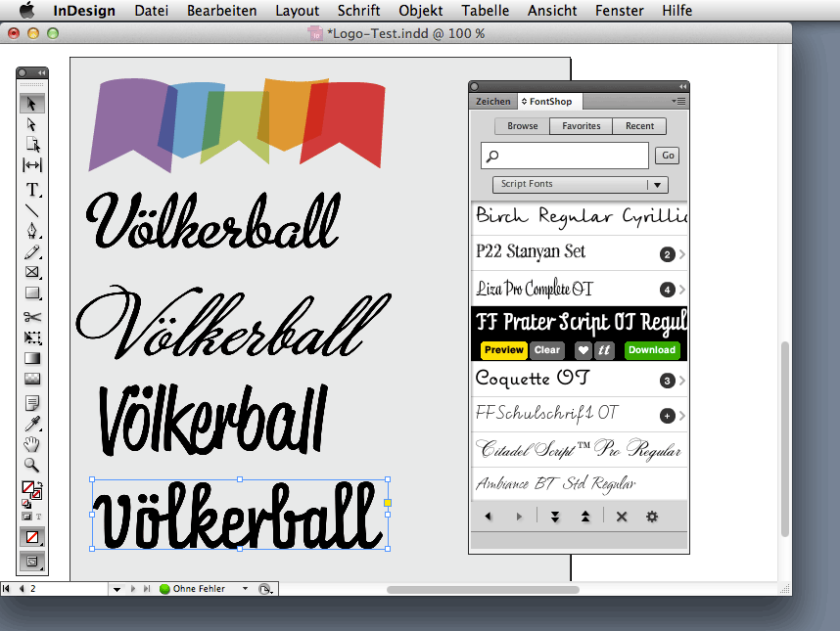The width and height of the screenshot is (840, 631).
Task: Click the yellow Preview button
Action: pyautogui.click(x=503, y=350)
